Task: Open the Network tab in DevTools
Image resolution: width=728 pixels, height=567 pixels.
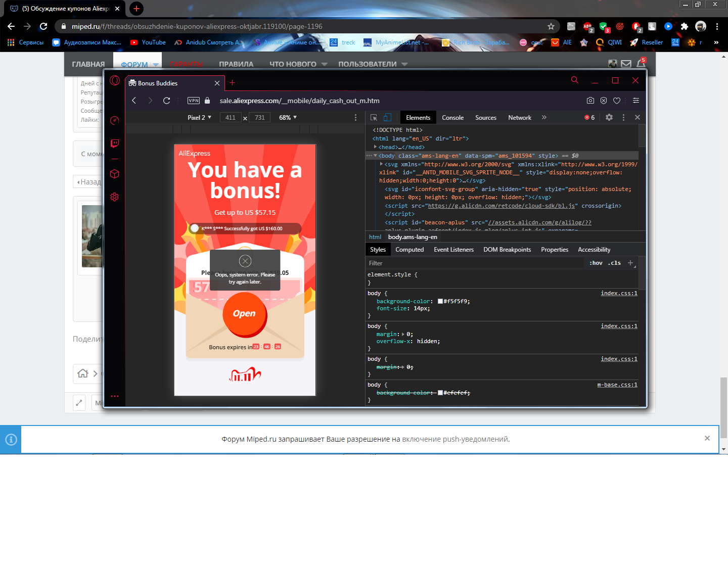Action: tap(520, 117)
